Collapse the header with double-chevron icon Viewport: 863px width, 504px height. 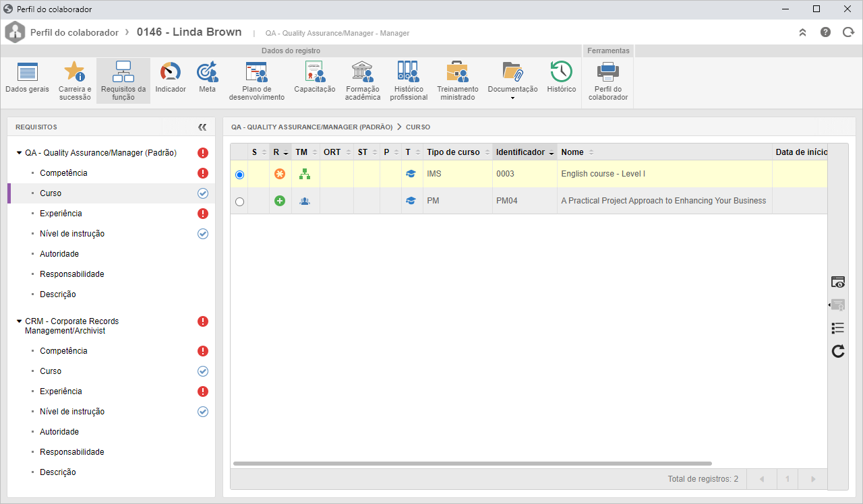tap(802, 32)
